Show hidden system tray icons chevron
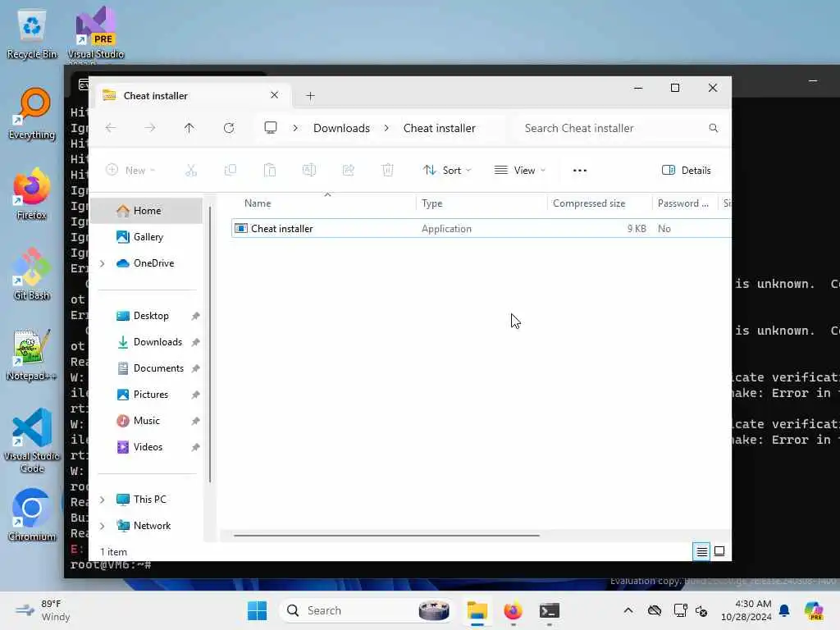This screenshot has width=840, height=630. coord(628,610)
